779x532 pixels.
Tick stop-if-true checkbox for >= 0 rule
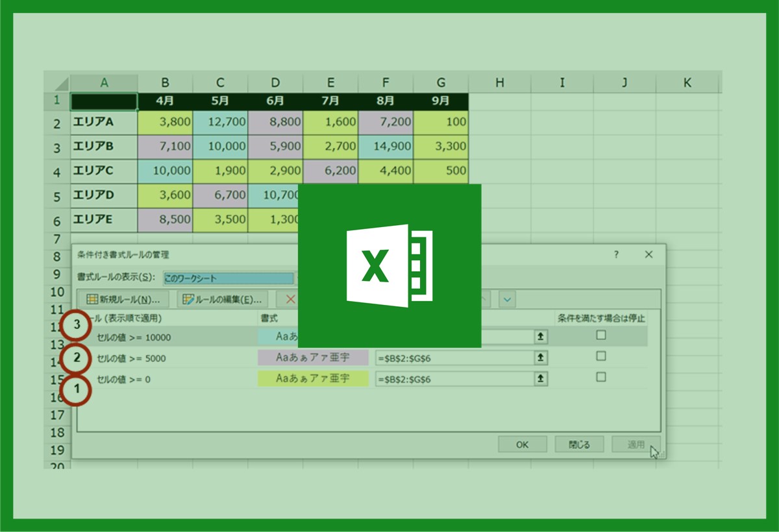pos(601,377)
